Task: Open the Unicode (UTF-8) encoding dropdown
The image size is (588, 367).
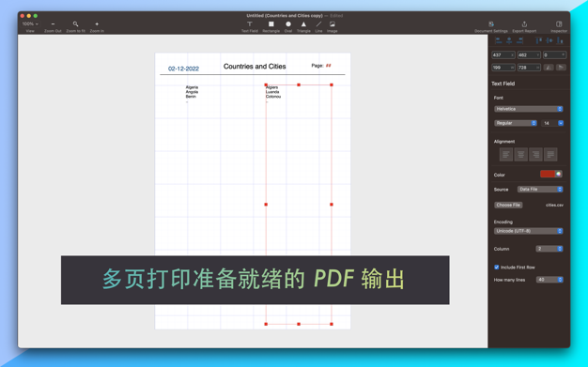Action: (x=529, y=231)
